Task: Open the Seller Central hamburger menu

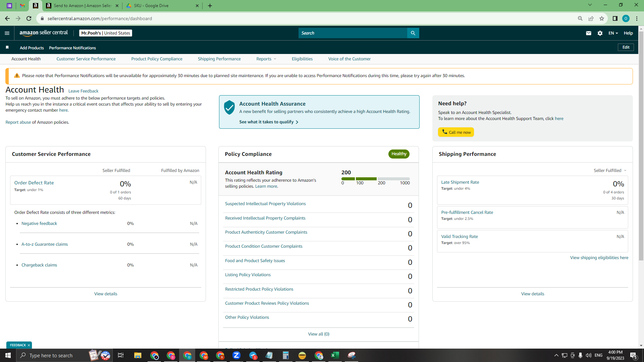Action: click(x=7, y=33)
